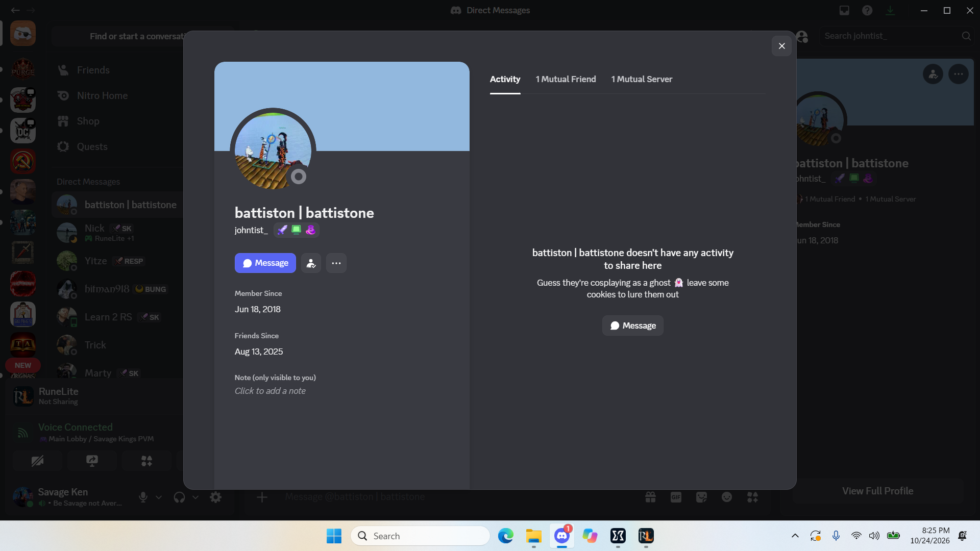This screenshot has width=980, height=551.
Task: Open the three-dot more options in profile
Action: (336, 263)
